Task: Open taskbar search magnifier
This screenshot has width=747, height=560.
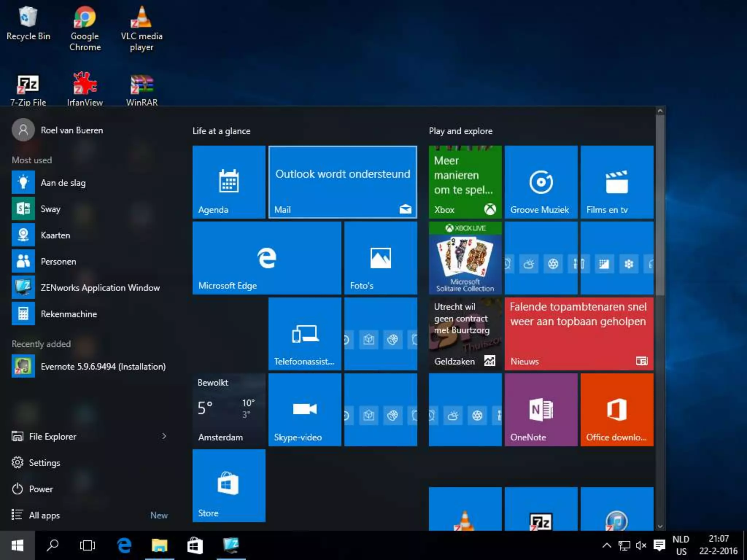Action: coord(53,545)
